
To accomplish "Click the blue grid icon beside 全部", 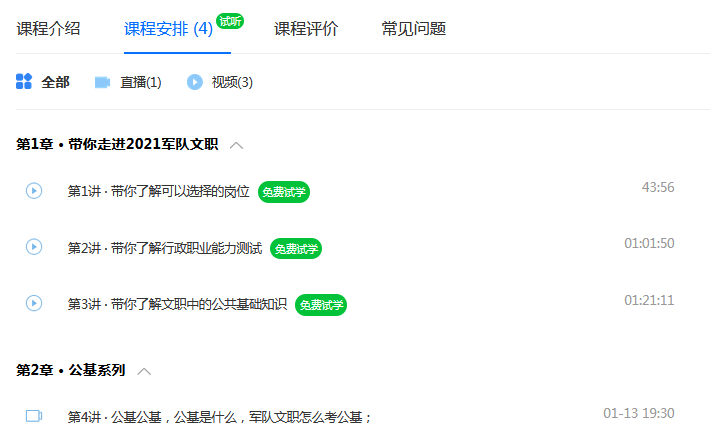I will [x=24, y=81].
